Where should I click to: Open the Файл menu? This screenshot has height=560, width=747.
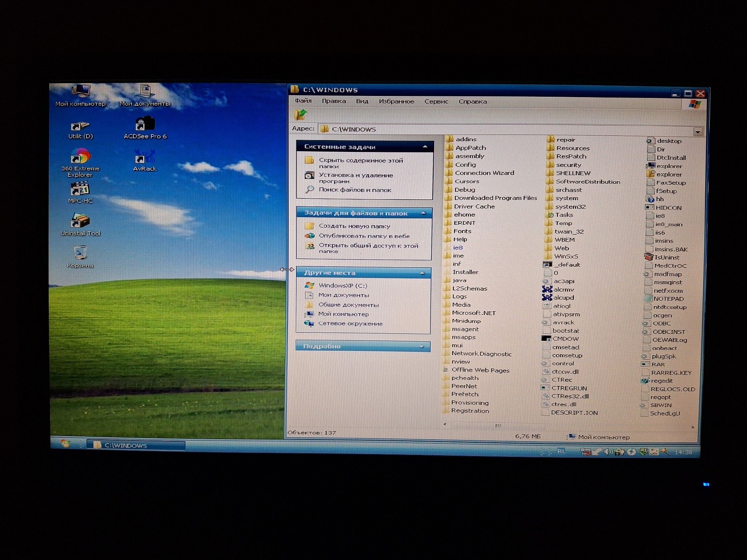(303, 101)
